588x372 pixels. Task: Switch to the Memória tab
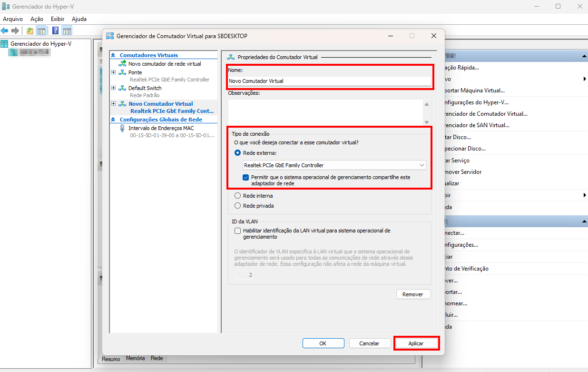point(136,358)
